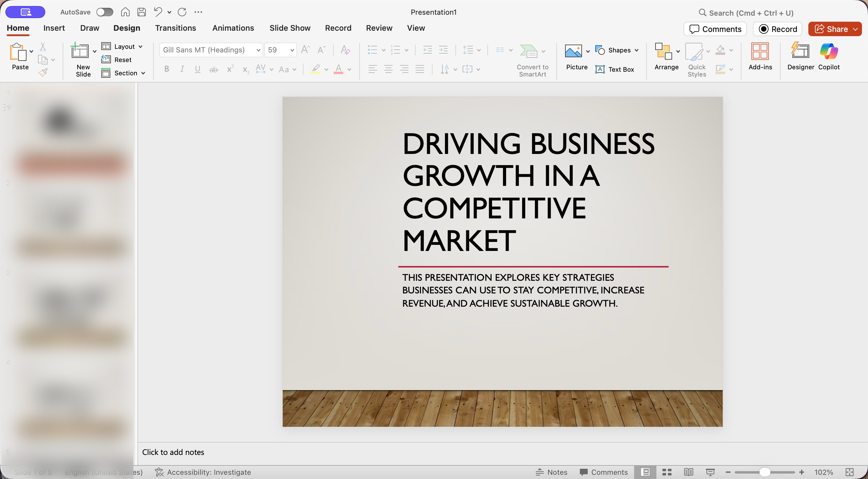Click the Format Painter brush icon
Viewport: 868px width, 479px height.
(43, 72)
